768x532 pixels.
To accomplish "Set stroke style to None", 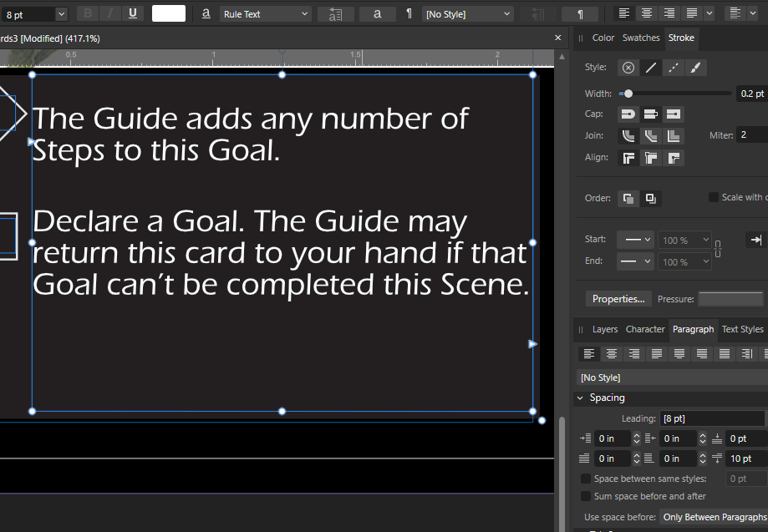I will click(628, 68).
